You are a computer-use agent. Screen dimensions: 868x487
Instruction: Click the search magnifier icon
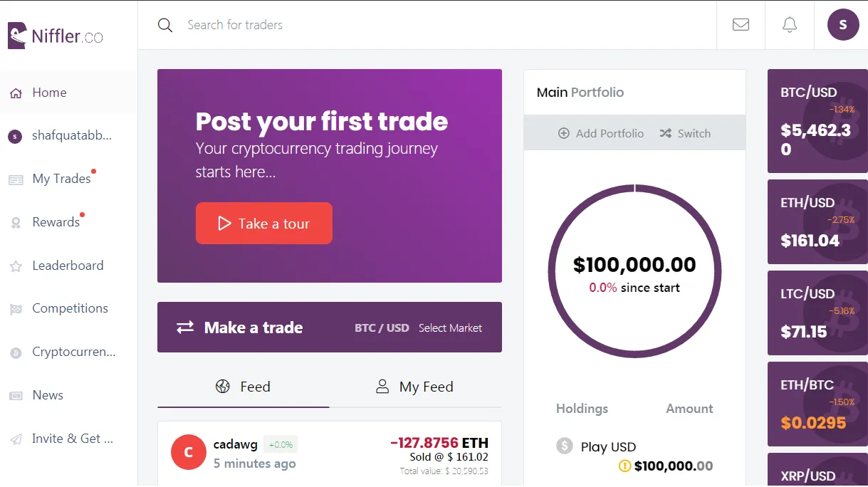point(165,26)
